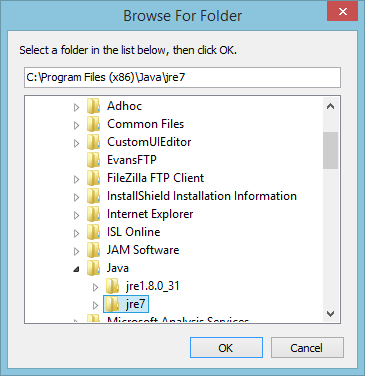The width and height of the screenshot is (365, 376).
Task: Click the Cancel button
Action: [x=307, y=348]
